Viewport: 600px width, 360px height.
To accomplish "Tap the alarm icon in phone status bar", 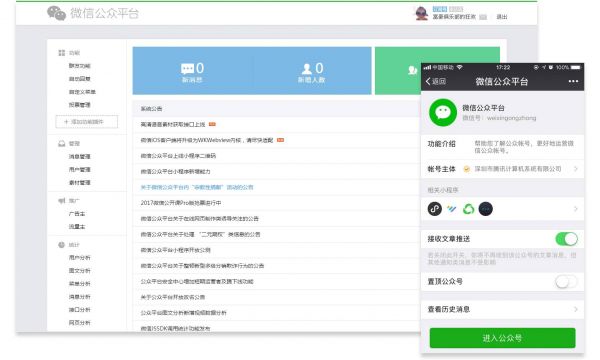I will [x=551, y=67].
